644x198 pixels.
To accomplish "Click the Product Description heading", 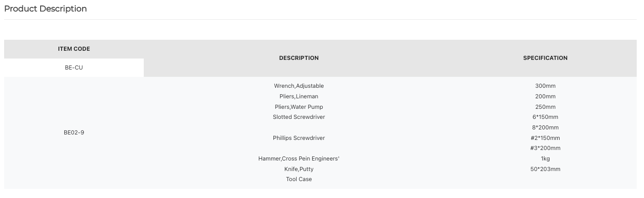I will click(x=45, y=9).
